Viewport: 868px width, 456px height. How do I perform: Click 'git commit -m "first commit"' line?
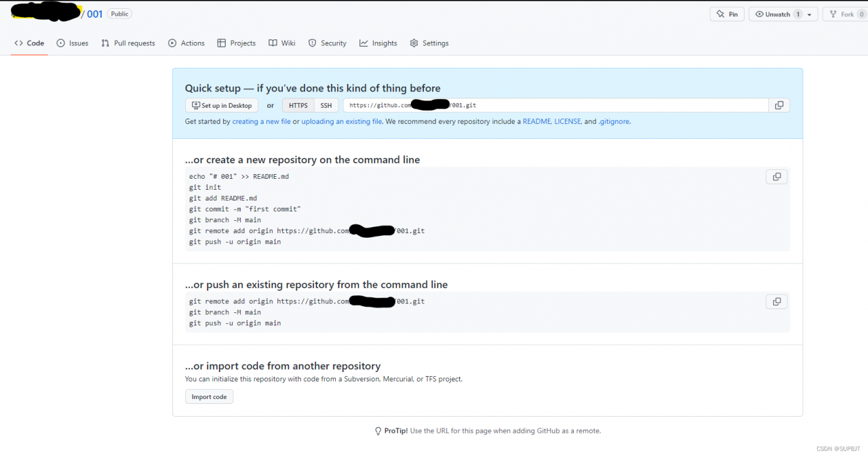tap(245, 209)
